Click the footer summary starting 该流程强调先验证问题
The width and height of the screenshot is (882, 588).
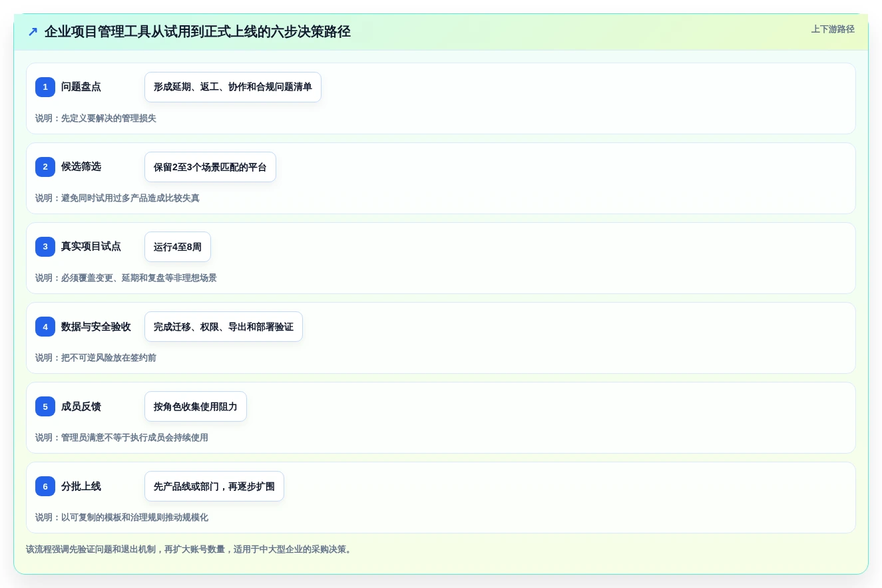190,549
